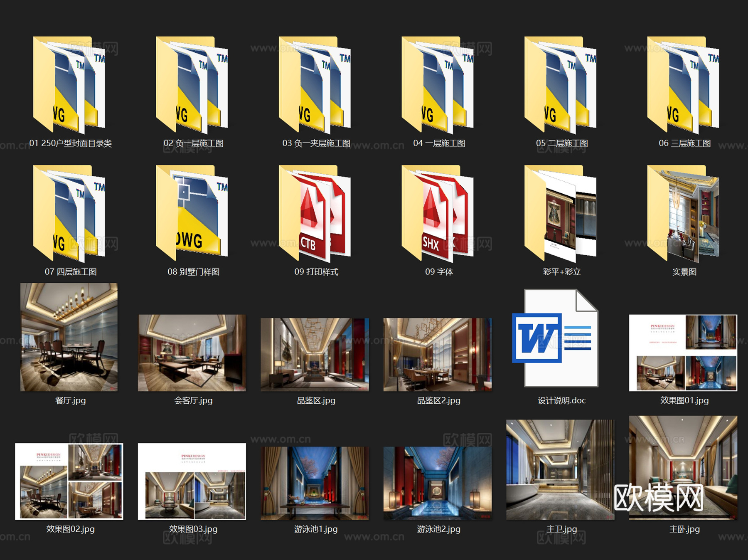Click the 会客厅.jpg image thumbnail

(192, 353)
